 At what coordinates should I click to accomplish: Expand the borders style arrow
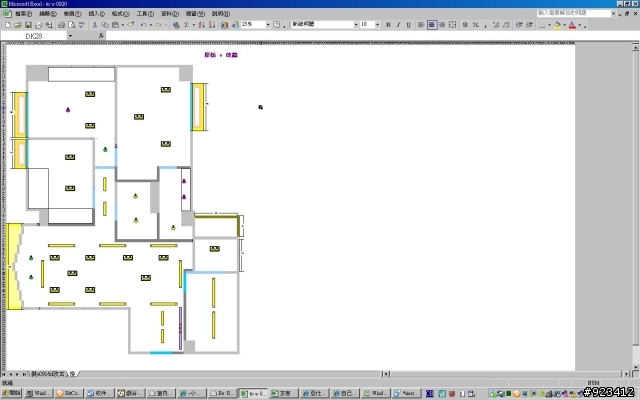point(549,25)
